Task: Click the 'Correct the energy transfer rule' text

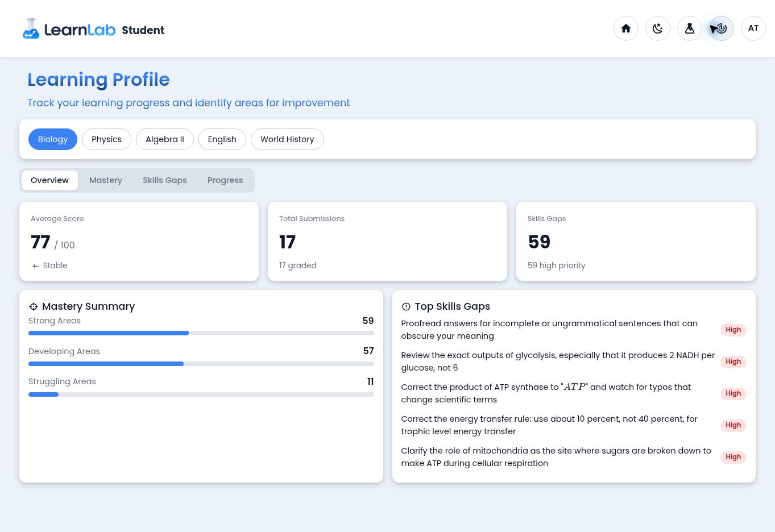Action: click(549, 425)
